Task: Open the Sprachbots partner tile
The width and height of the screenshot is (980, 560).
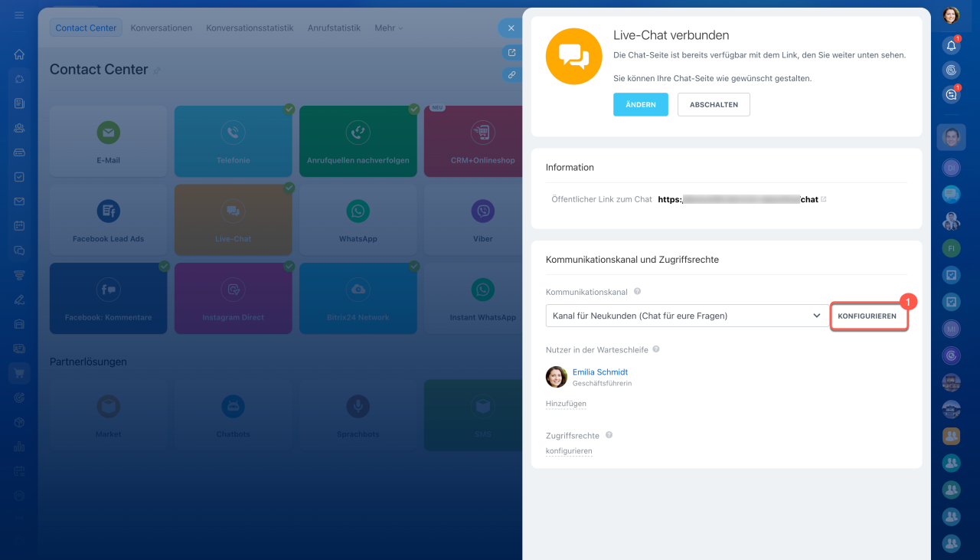Action: pyautogui.click(x=358, y=414)
